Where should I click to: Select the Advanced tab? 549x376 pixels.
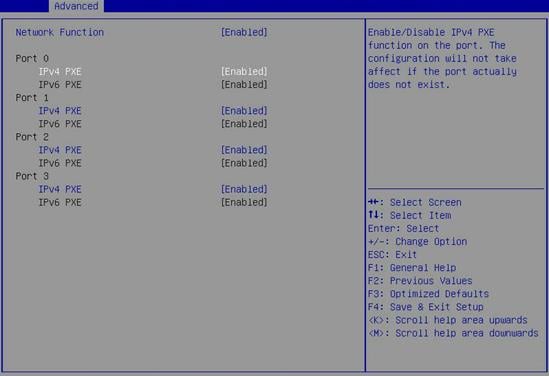76,6
